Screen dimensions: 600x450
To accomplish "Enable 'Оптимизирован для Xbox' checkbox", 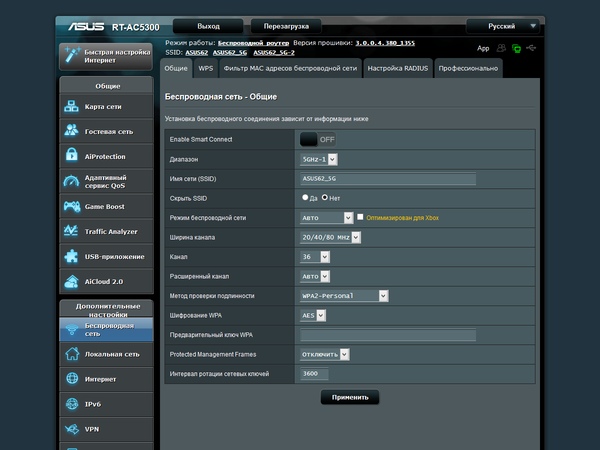I will tap(360, 217).
